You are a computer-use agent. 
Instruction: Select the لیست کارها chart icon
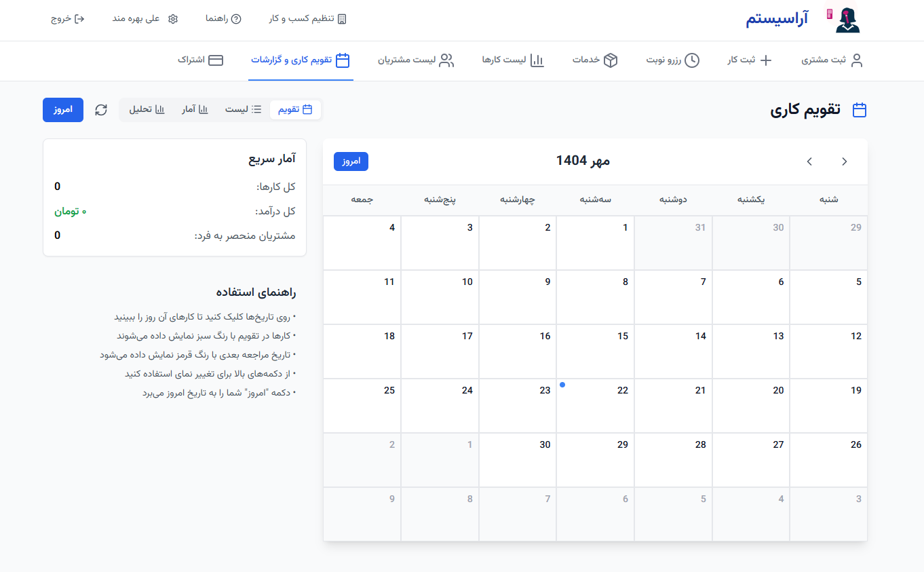point(537,60)
